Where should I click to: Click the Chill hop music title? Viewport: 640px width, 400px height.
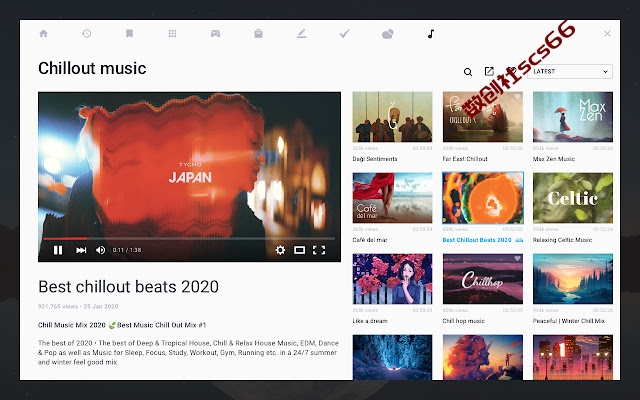(463, 321)
